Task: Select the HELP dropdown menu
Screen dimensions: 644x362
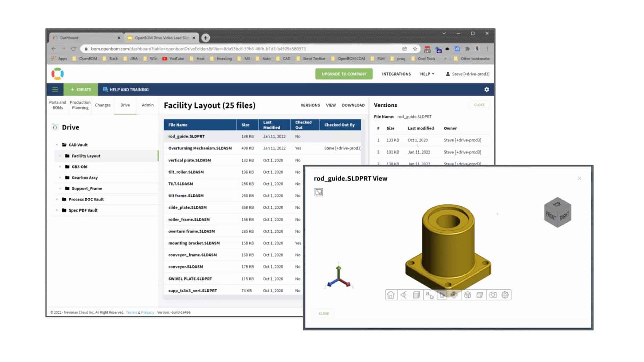Action: click(426, 74)
